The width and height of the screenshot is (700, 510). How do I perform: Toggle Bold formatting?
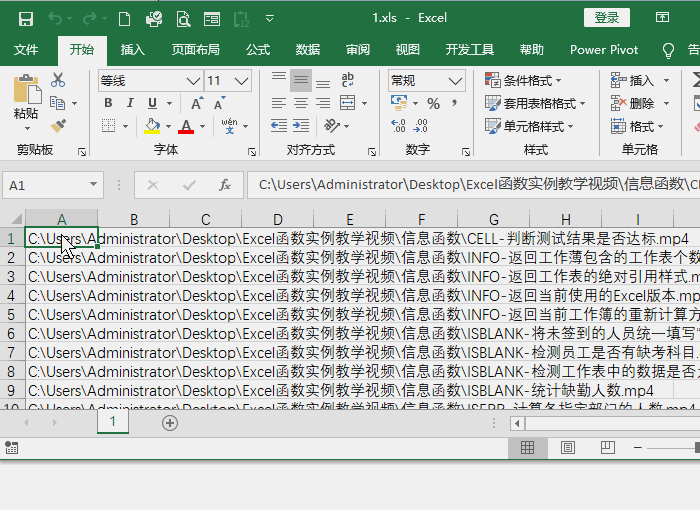[108, 103]
